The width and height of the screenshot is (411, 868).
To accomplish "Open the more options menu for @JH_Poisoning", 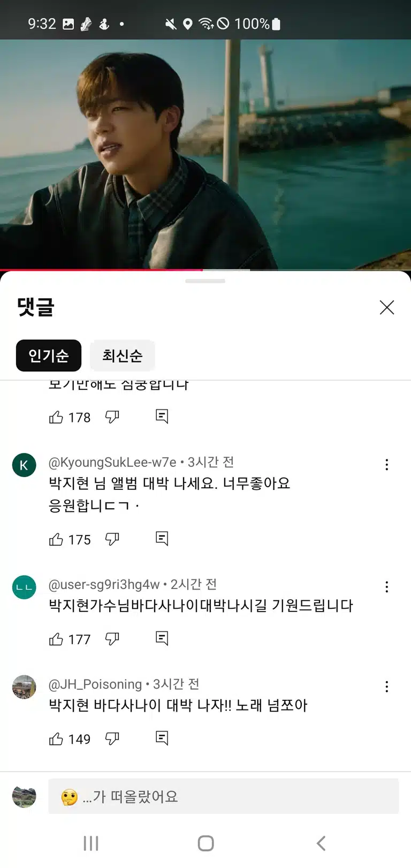I will pyautogui.click(x=386, y=686).
